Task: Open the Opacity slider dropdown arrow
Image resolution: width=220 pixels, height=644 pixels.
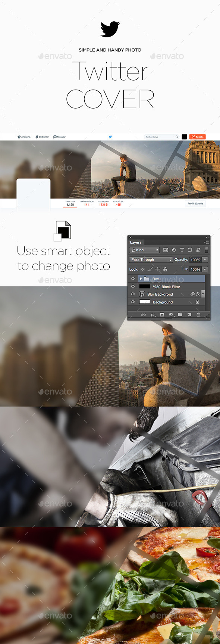Action: pyautogui.click(x=205, y=260)
